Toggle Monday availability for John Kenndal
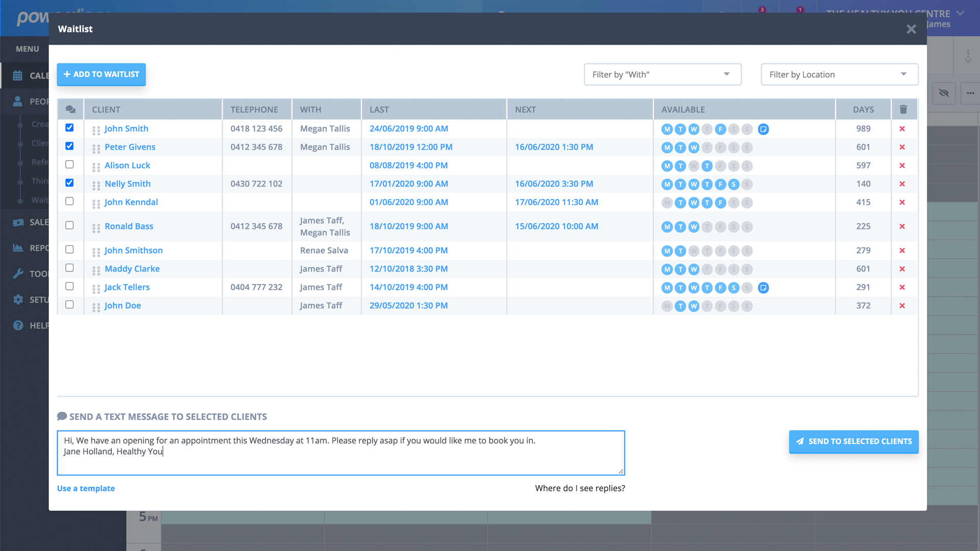Screen dimensions: 980x551 667,203
